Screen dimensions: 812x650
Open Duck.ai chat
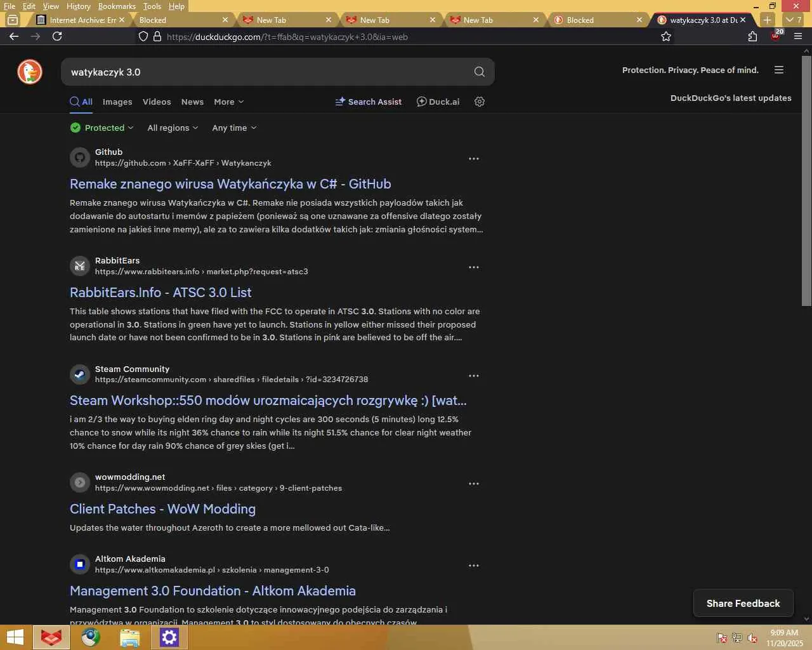pyautogui.click(x=438, y=102)
